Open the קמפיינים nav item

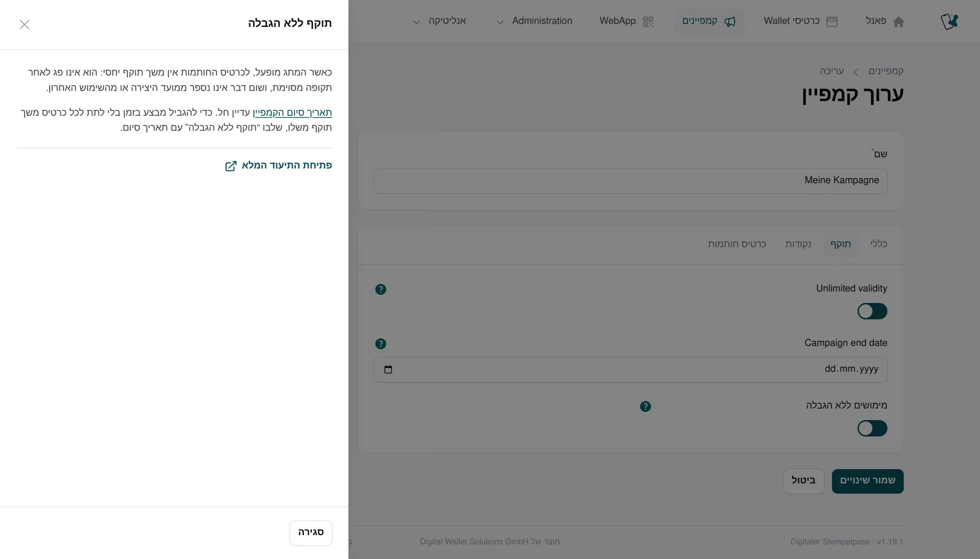[709, 21]
